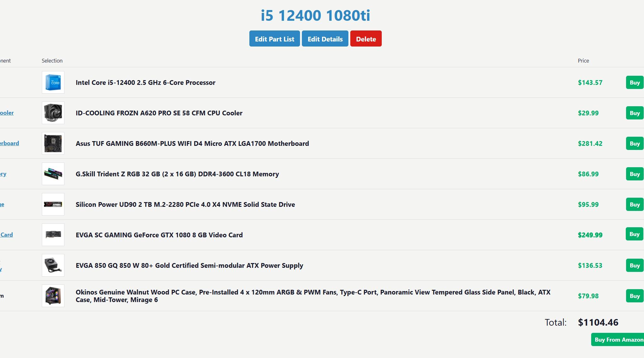Click the $95.99 SSD price

click(x=588, y=204)
